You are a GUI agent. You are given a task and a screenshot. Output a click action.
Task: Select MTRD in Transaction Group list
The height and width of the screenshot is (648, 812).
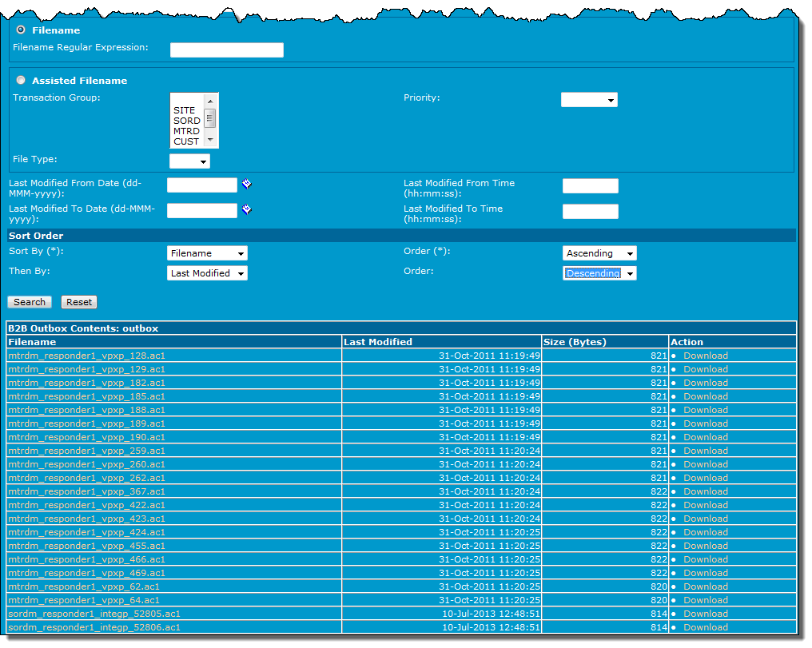(187, 131)
